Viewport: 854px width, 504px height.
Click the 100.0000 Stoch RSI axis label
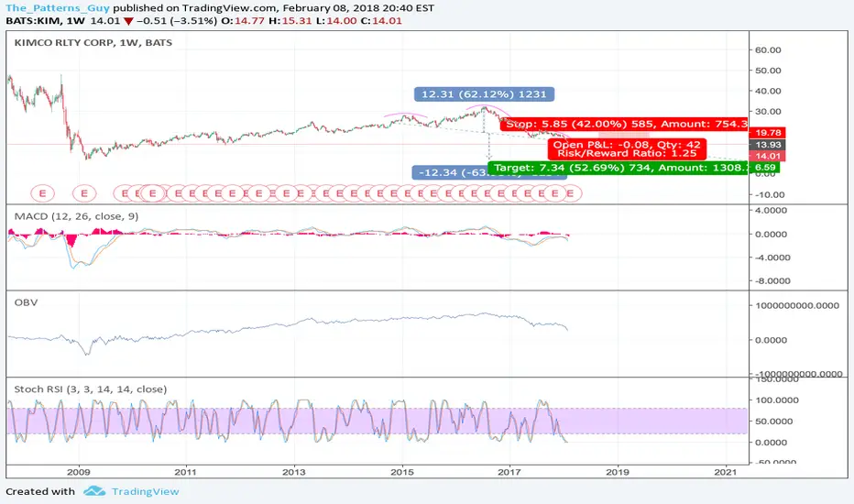point(777,400)
